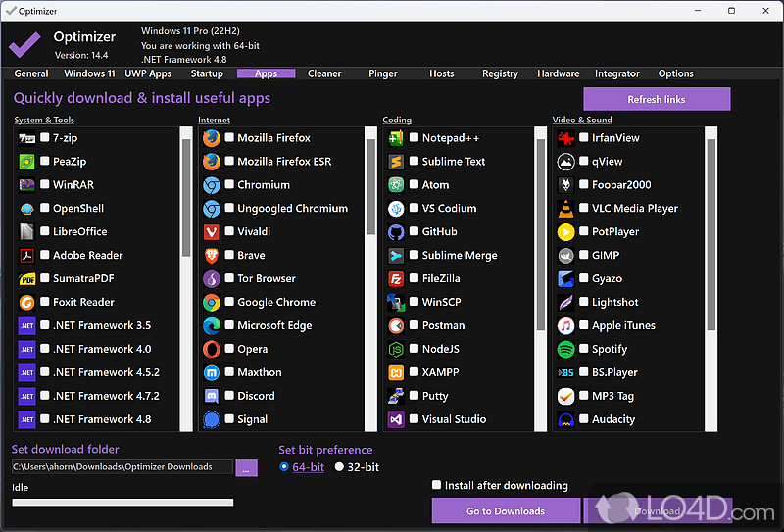
Task: Click the 64-bit label link
Action: pos(308,467)
